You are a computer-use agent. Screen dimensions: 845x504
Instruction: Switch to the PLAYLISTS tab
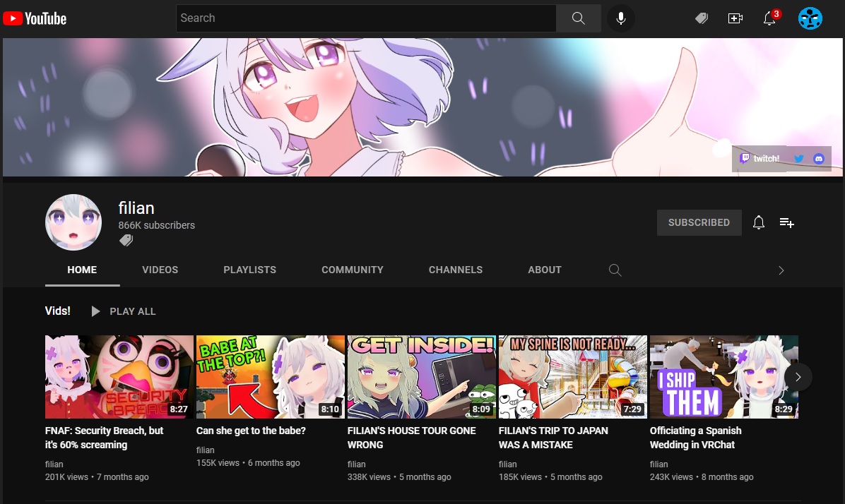[249, 270]
